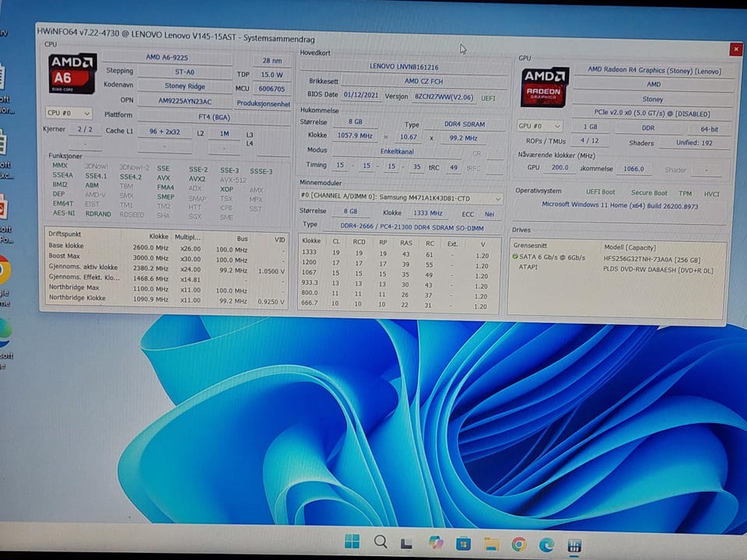Click the AES-NI feature flag
The width and height of the screenshot is (747, 560).
point(62,213)
